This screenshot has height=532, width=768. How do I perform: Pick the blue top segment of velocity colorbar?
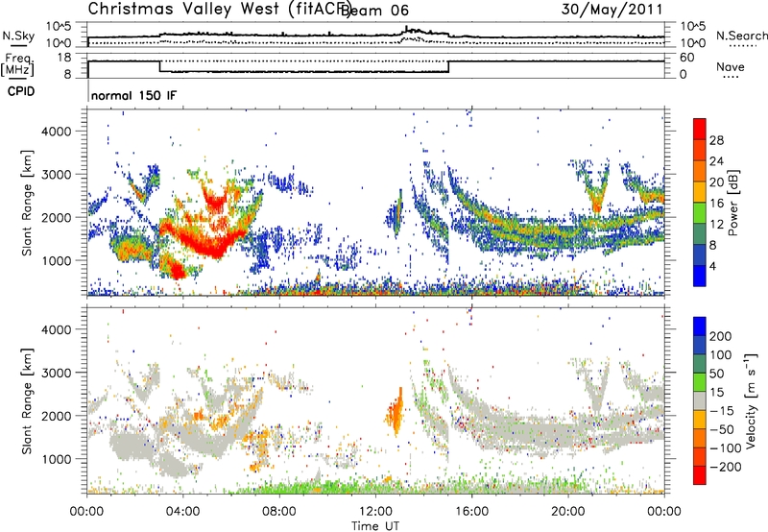[x=700, y=326]
